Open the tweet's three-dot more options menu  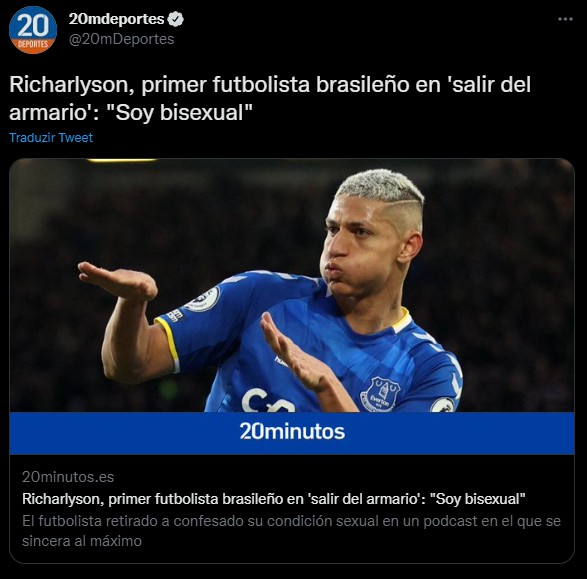[x=565, y=19]
